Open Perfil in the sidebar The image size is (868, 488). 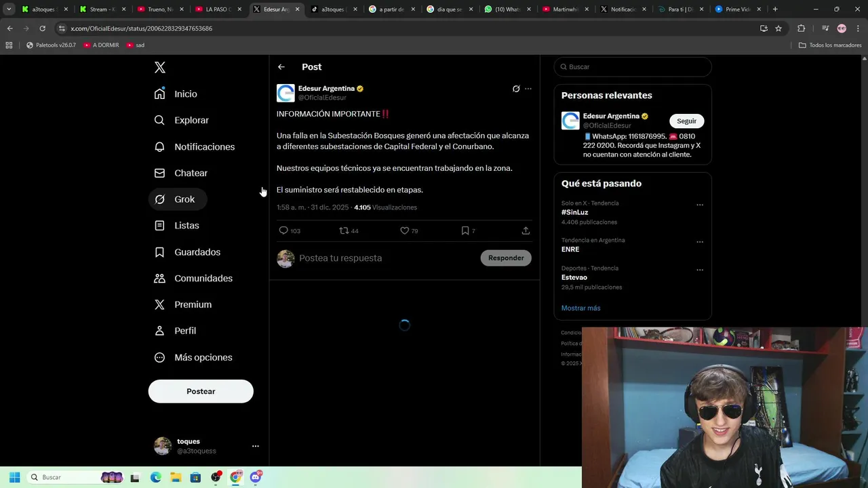[x=175, y=331]
